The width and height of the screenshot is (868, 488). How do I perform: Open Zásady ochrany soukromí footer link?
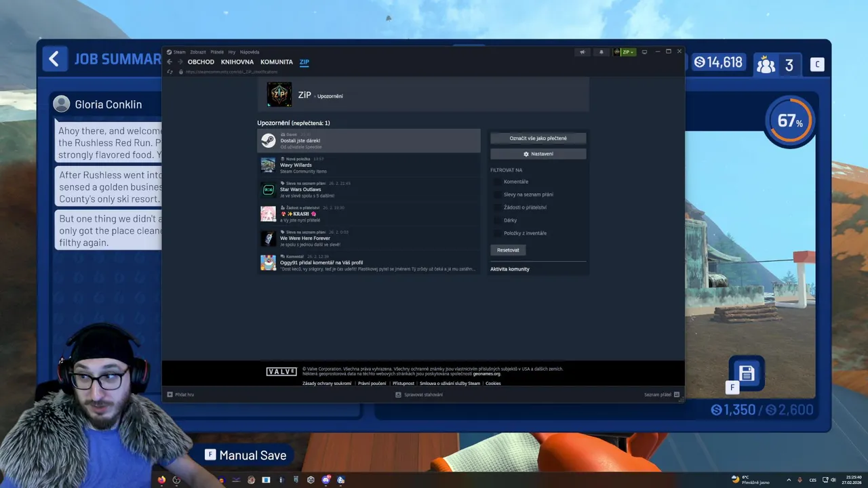(327, 384)
